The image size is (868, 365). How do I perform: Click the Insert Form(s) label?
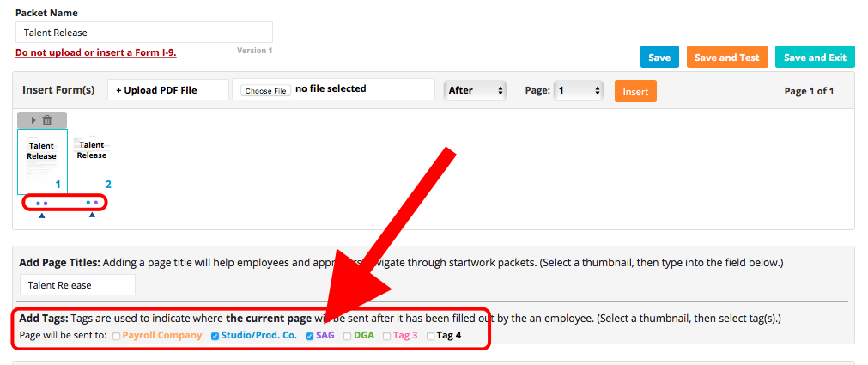[58, 89]
